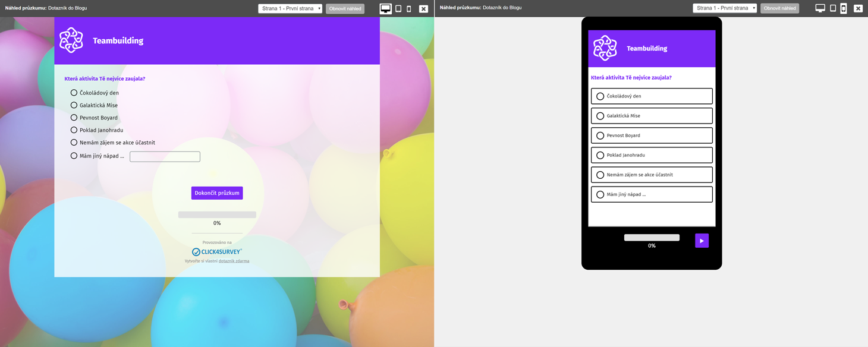Click the progress bar in desktop preview
Viewport: 868px width, 347px height.
(217, 214)
